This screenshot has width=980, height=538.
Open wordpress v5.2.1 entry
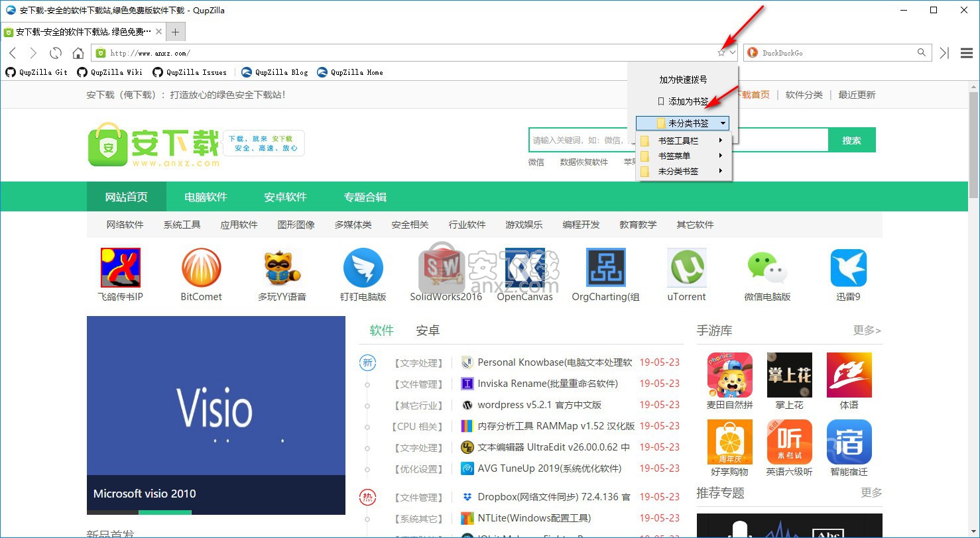point(540,405)
